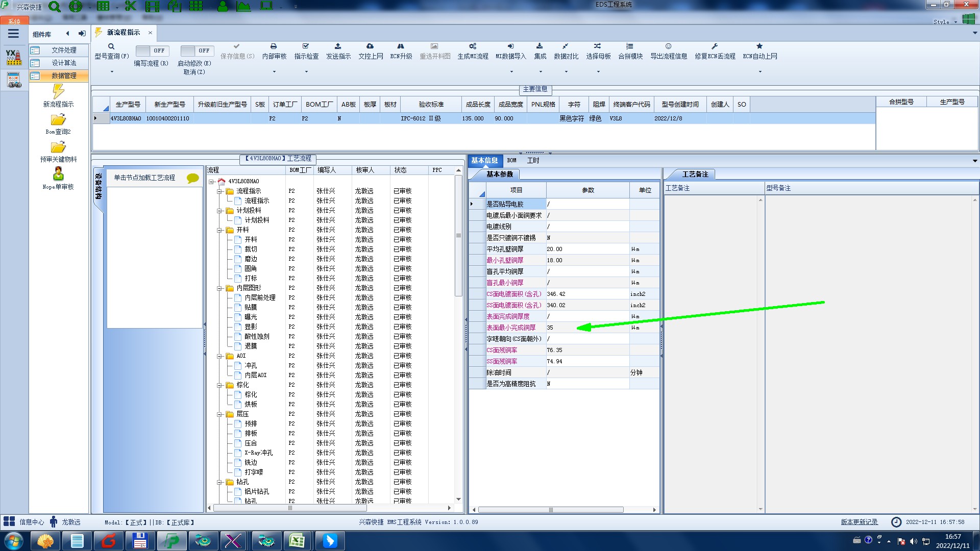Click the 指示检查 toolbar icon
Viewport: 980px width, 551px height.
point(306,46)
